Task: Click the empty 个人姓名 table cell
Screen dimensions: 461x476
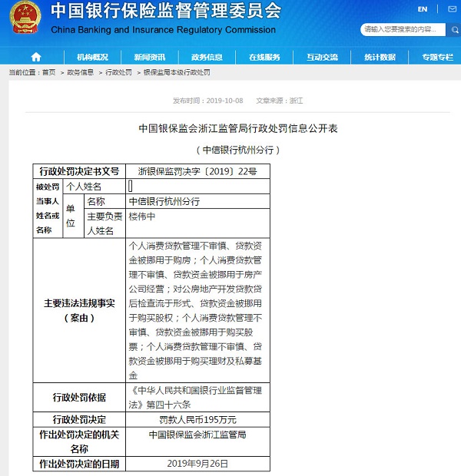Action: [x=197, y=186]
